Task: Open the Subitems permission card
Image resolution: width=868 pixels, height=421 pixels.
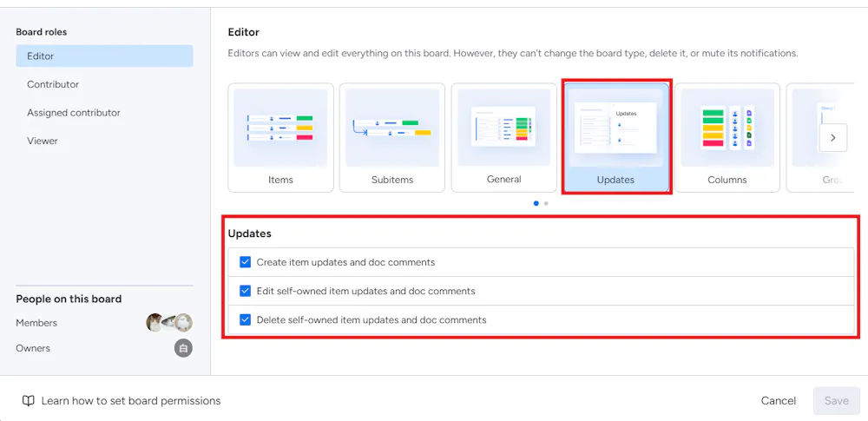Action: pos(392,137)
